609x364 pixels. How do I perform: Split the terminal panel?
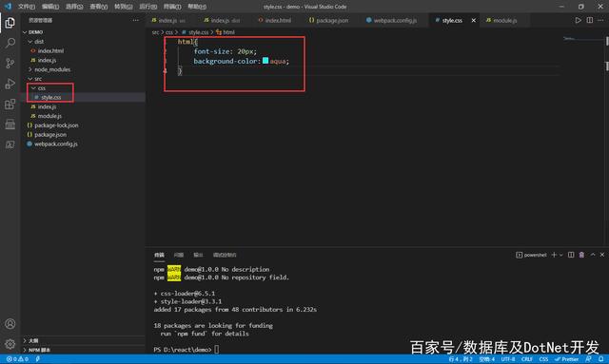coord(571,255)
